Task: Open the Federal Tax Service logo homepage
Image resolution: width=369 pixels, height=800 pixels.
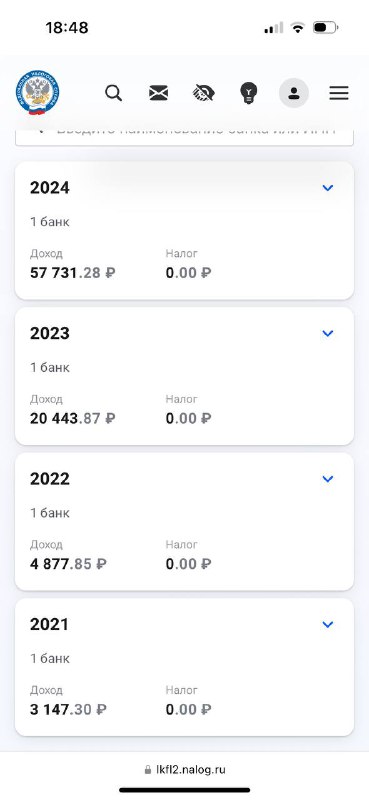Action: tap(37, 93)
